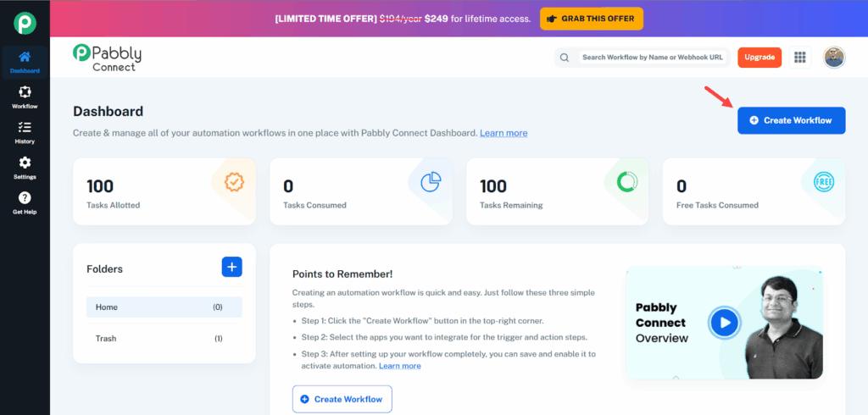Viewport: 868px width, 415px height.
Task: Open the apps grid menu
Action: [x=799, y=58]
